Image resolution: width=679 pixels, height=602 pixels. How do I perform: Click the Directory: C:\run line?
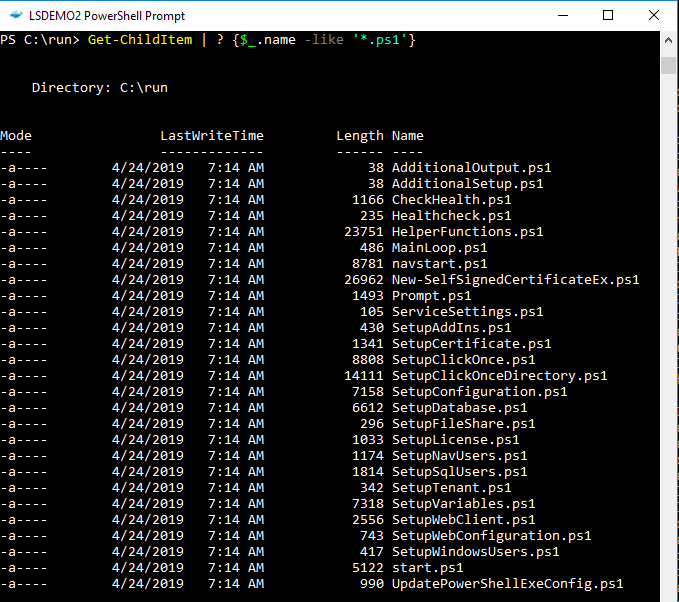point(100,88)
